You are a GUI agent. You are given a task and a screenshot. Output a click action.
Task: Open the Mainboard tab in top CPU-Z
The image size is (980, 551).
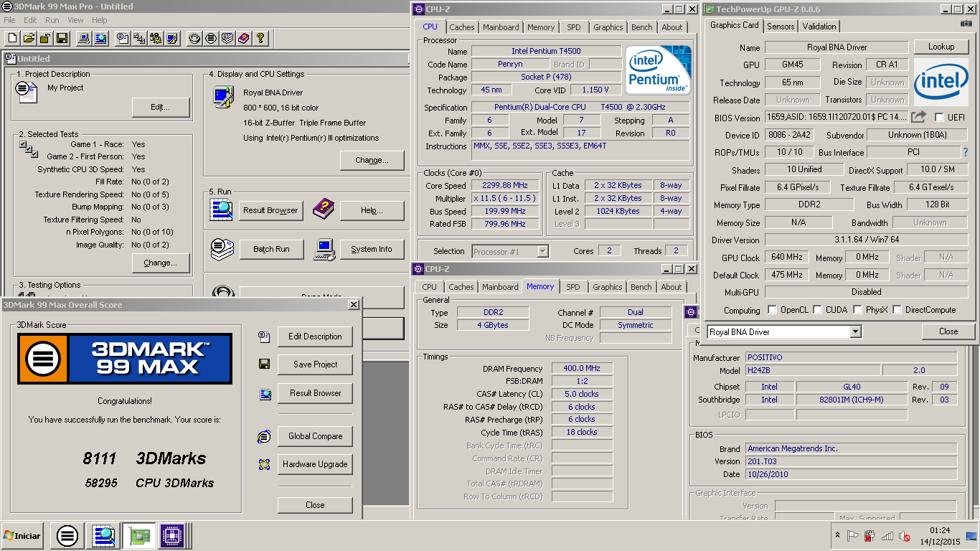[501, 27]
